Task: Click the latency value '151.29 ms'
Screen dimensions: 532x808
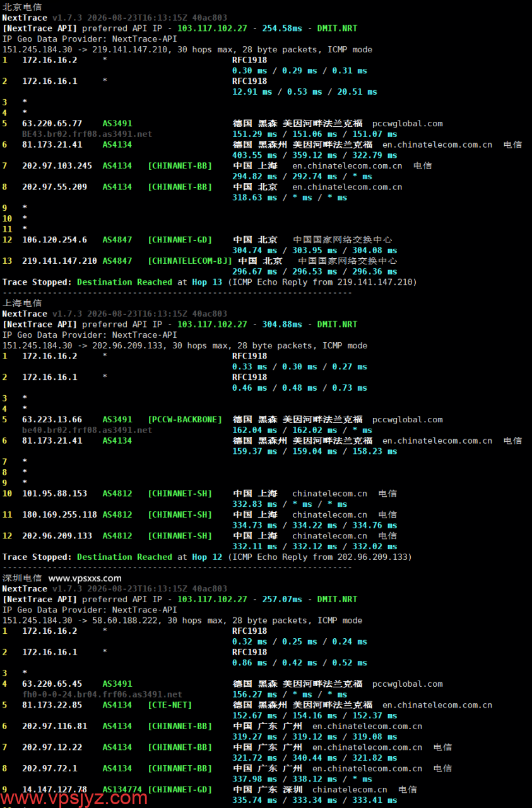Action: (x=255, y=134)
